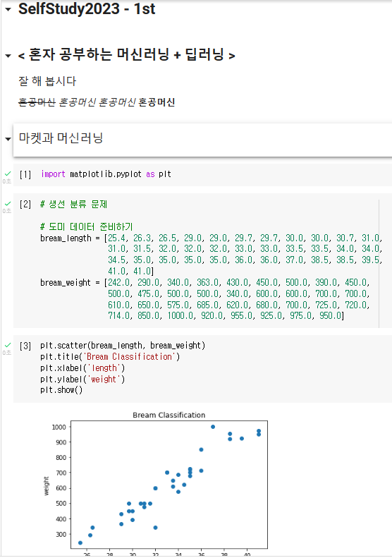Viewport: 392px width, 558px height.
Task: Click the 25.4 value in bream_length list
Action: tap(116, 238)
